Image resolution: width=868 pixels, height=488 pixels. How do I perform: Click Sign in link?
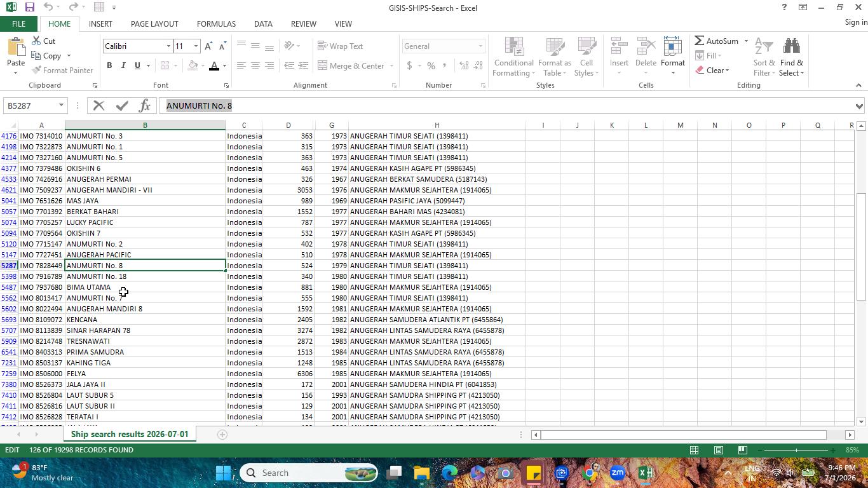pyautogui.click(x=856, y=22)
